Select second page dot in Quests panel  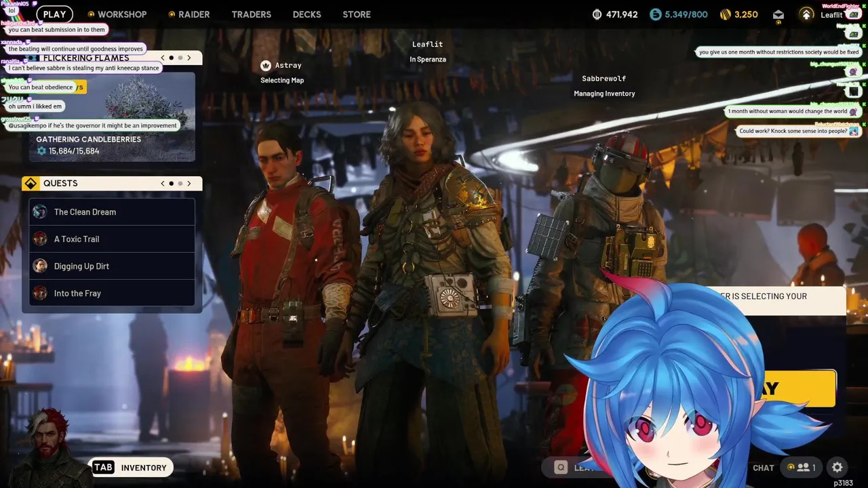point(180,183)
